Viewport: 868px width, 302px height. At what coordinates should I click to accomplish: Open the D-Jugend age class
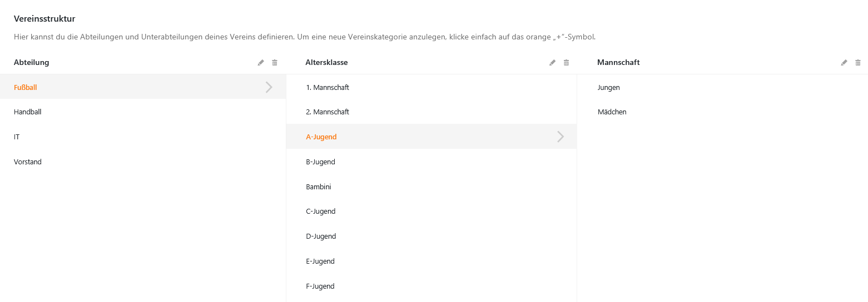tap(431, 236)
